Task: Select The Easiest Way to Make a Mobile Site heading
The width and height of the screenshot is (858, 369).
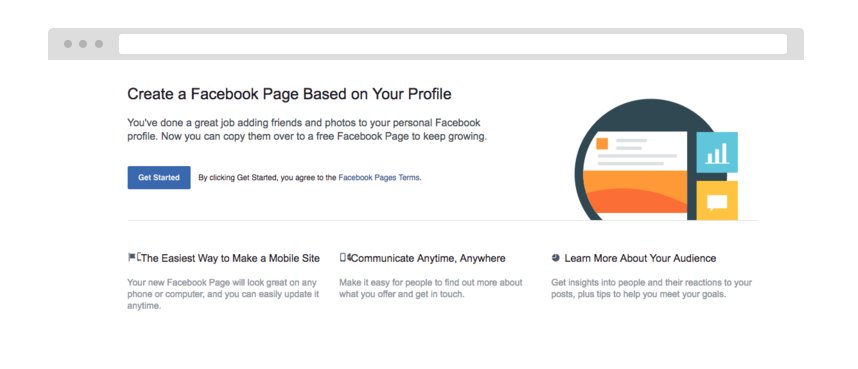Action: (x=230, y=258)
